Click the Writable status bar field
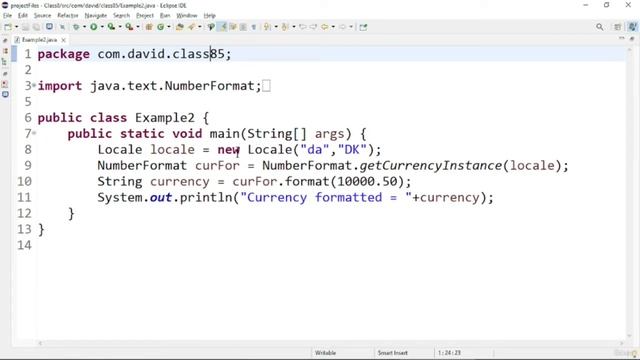The image size is (640, 360). pos(325,353)
